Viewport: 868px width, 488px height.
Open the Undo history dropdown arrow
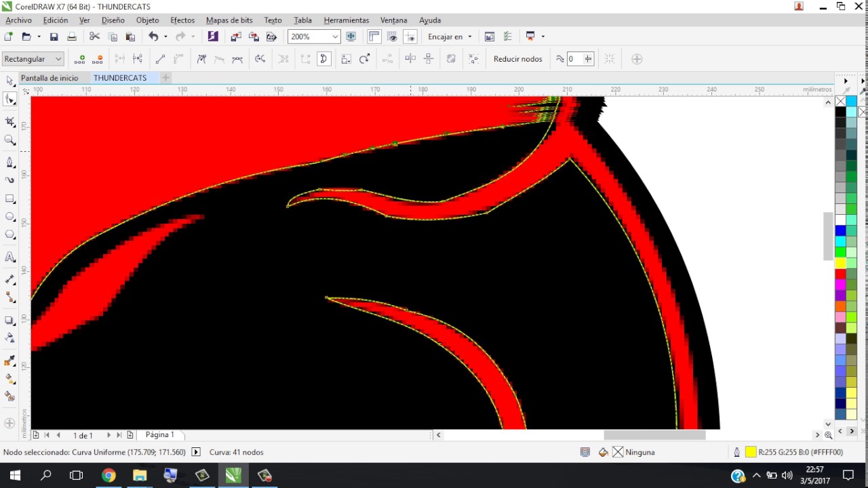pyautogui.click(x=165, y=37)
